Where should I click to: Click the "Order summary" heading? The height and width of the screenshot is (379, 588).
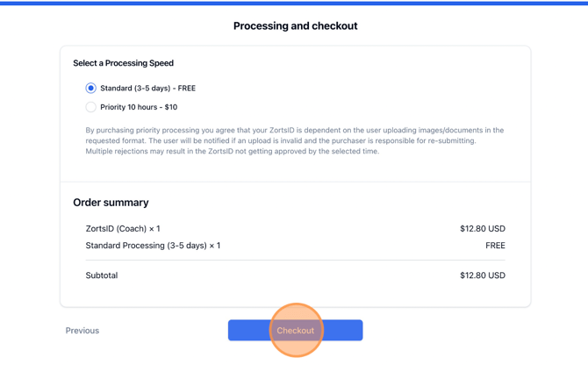click(x=111, y=203)
